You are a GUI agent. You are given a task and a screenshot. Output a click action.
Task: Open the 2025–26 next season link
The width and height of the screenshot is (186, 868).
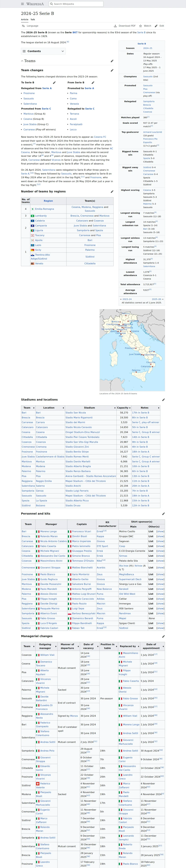pos(156,299)
